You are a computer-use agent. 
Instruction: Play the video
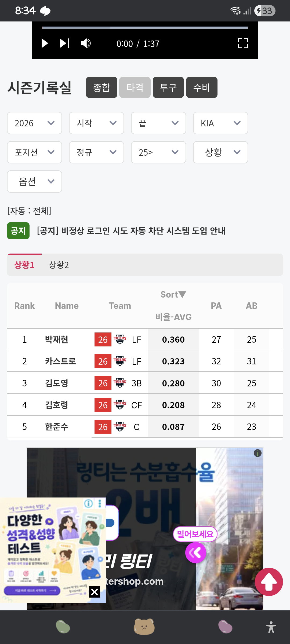(45, 43)
